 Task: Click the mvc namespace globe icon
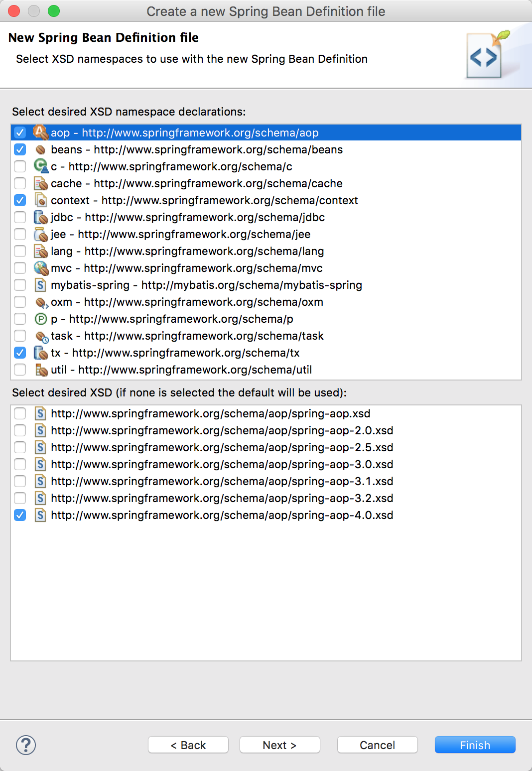(40, 268)
